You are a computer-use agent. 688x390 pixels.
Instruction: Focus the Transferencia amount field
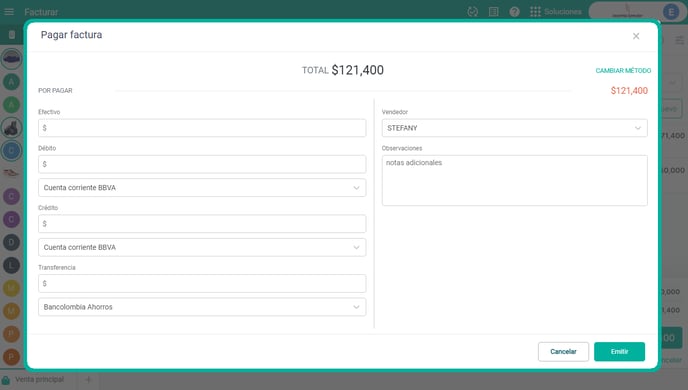[x=202, y=283]
